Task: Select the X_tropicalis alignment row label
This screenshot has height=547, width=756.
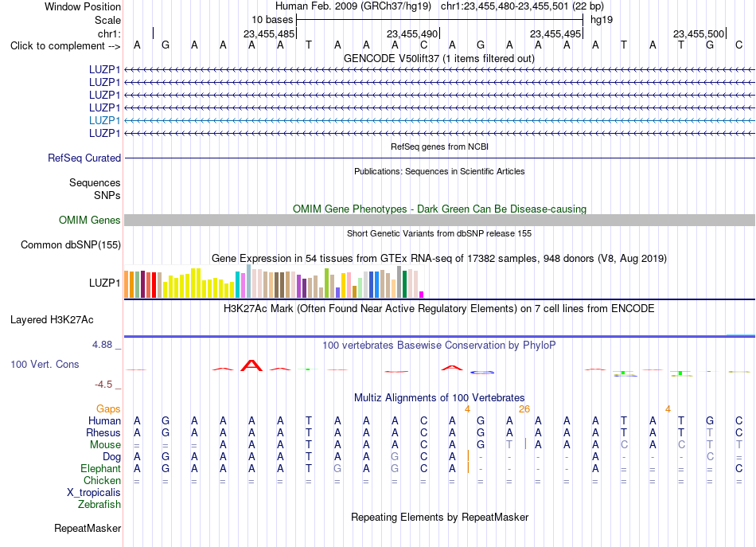Action: click(94, 493)
